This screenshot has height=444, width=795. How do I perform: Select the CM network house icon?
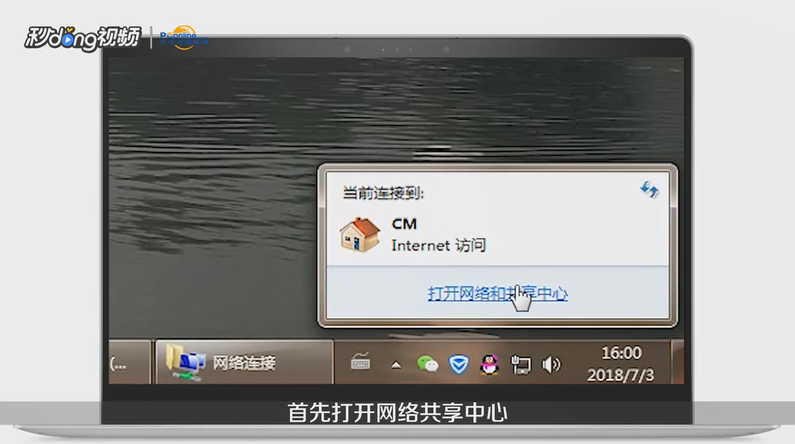click(x=360, y=235)
